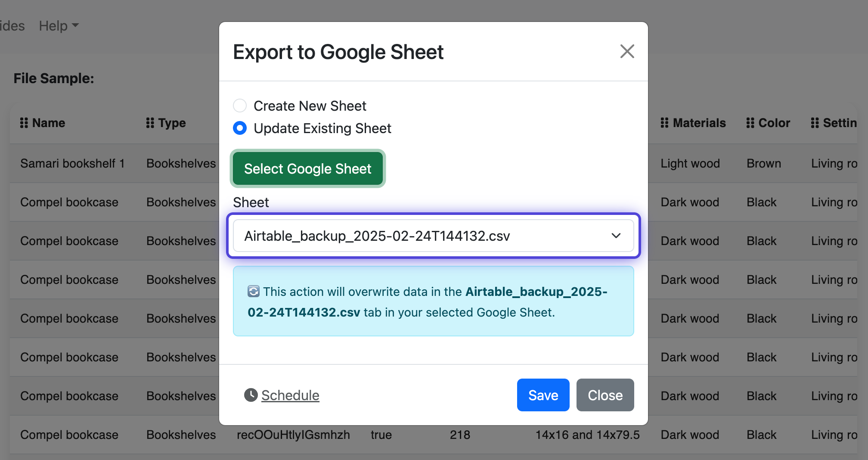
Task: Open the Sheet dropdown showing Airtable_backup csv
Action: (x=433, y=236)
